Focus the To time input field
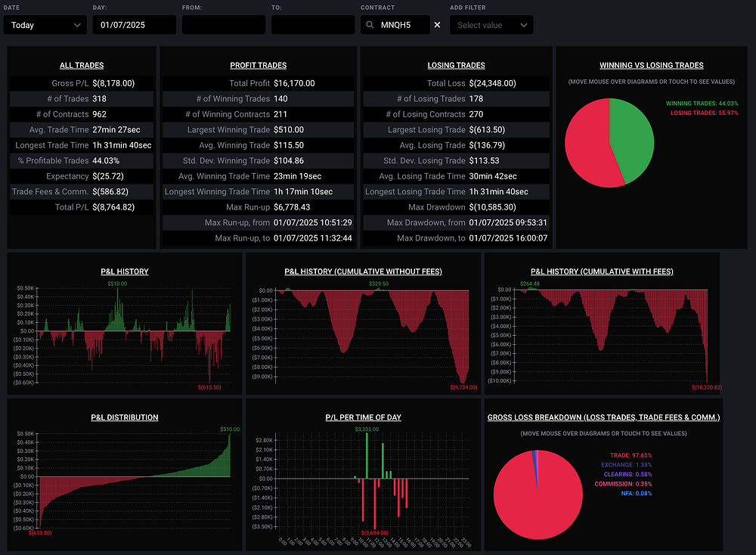Screen dimensions: 756x555 pos(313,25)
